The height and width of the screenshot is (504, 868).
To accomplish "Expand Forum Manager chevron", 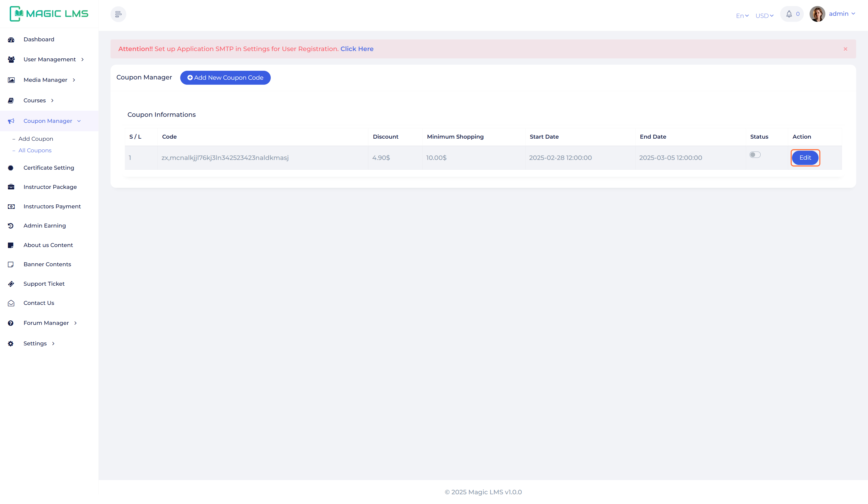I will coord(76,323).
